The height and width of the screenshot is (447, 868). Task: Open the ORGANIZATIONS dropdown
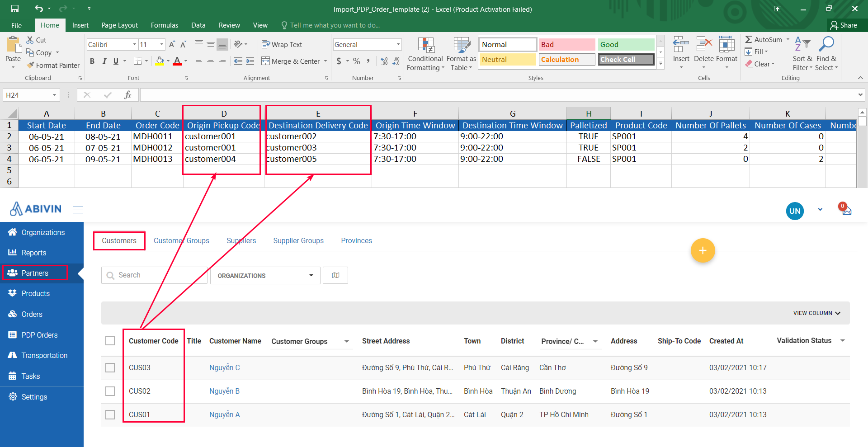(265, 275)
